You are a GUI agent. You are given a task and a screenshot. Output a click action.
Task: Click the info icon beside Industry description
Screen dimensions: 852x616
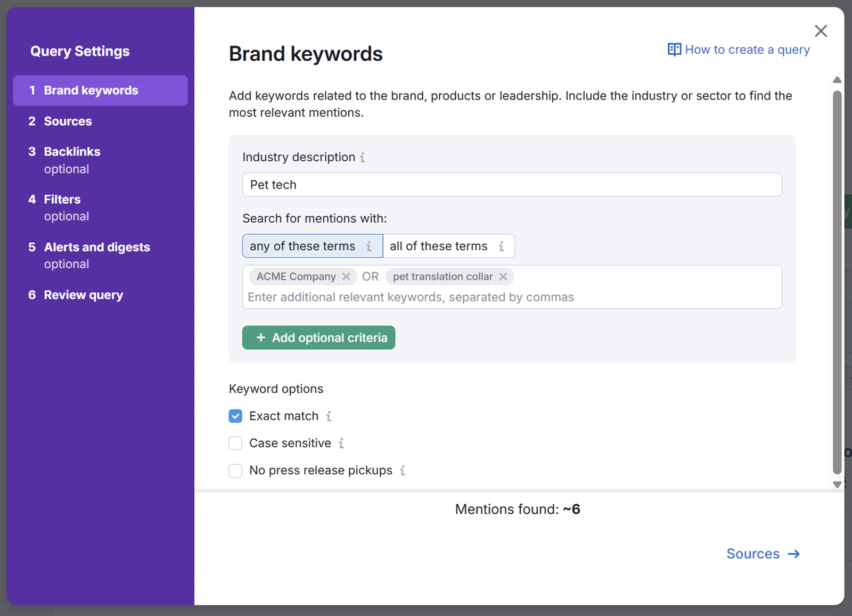tap(363, 157)
